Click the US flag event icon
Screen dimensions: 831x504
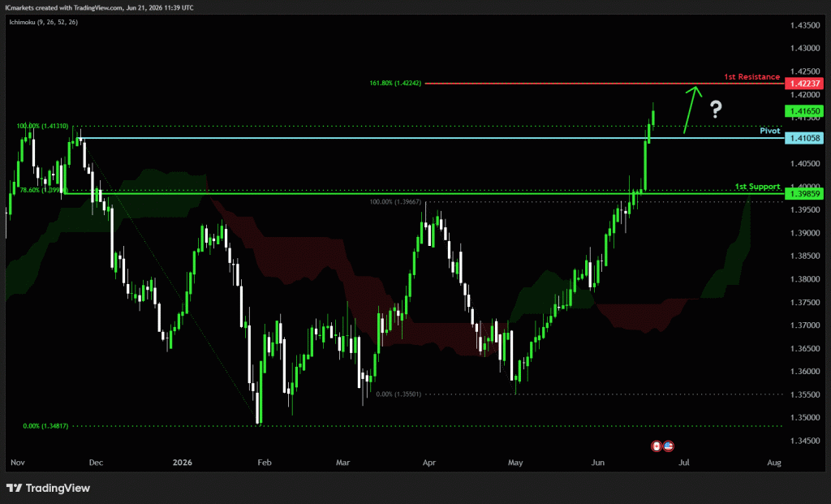(669, 446)
